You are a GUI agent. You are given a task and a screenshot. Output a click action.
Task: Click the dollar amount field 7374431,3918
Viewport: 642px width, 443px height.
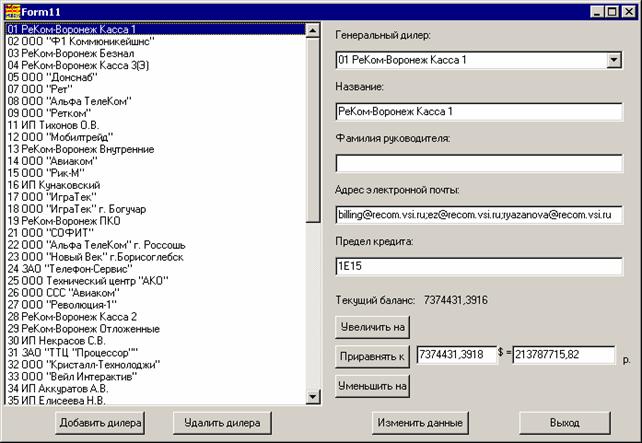point(456,355)
